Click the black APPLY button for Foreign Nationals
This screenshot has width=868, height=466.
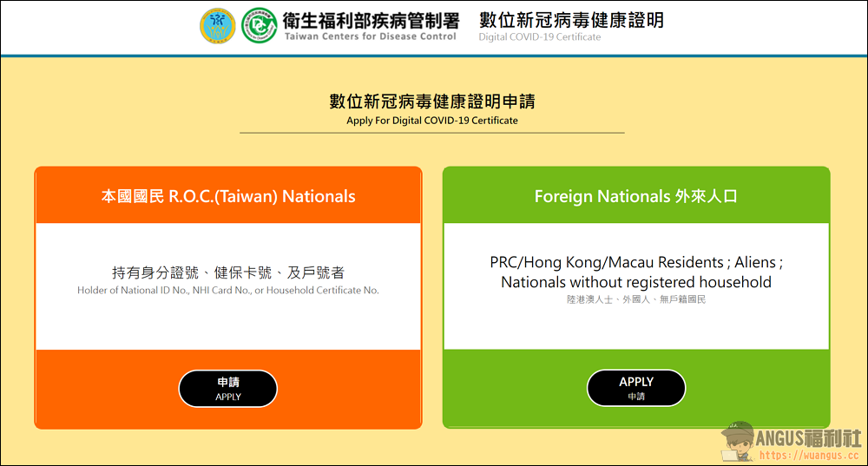(x=636, y=388)
